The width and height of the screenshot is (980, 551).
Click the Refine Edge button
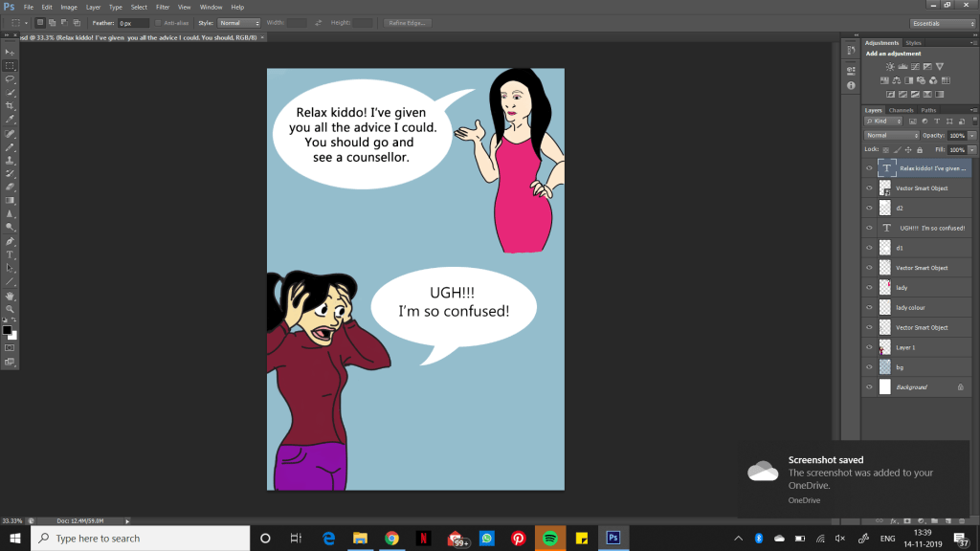408,22
